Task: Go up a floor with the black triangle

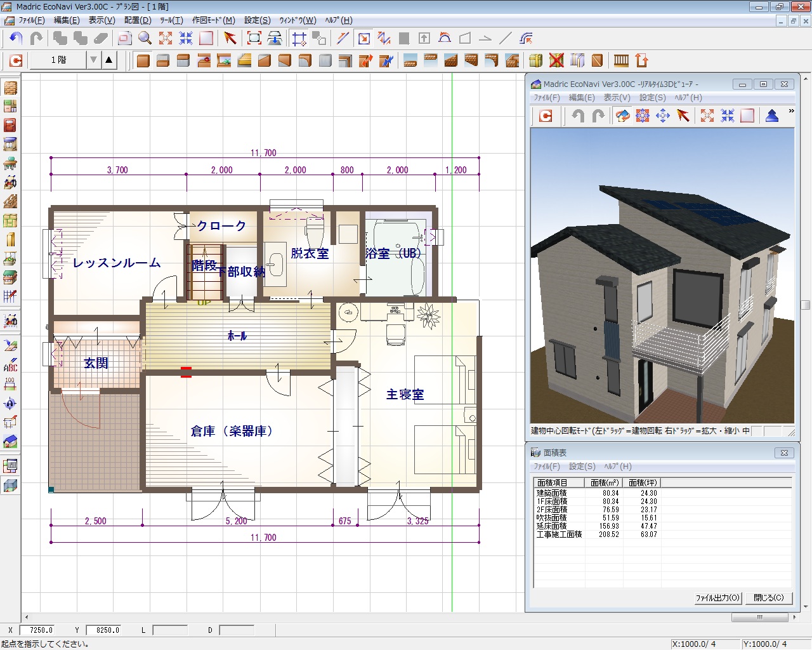Action: tap(109, 60)
